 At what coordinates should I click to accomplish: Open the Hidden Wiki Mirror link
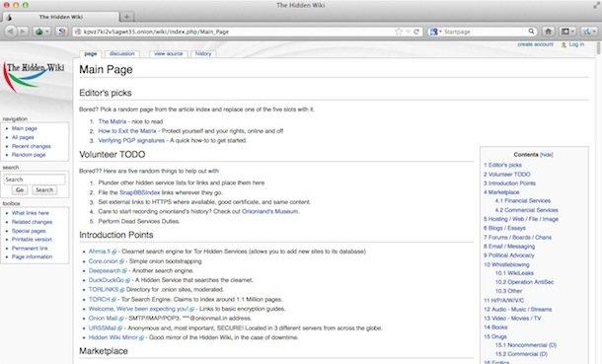point(113,337)
